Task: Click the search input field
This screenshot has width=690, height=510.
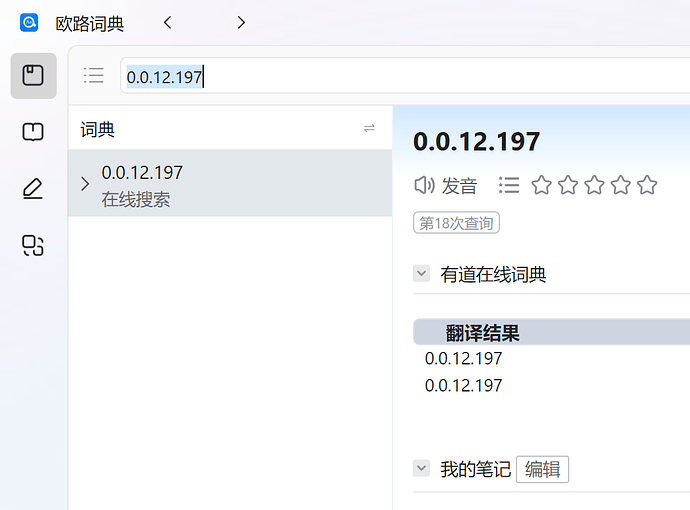Action: [x=400, y=76]
